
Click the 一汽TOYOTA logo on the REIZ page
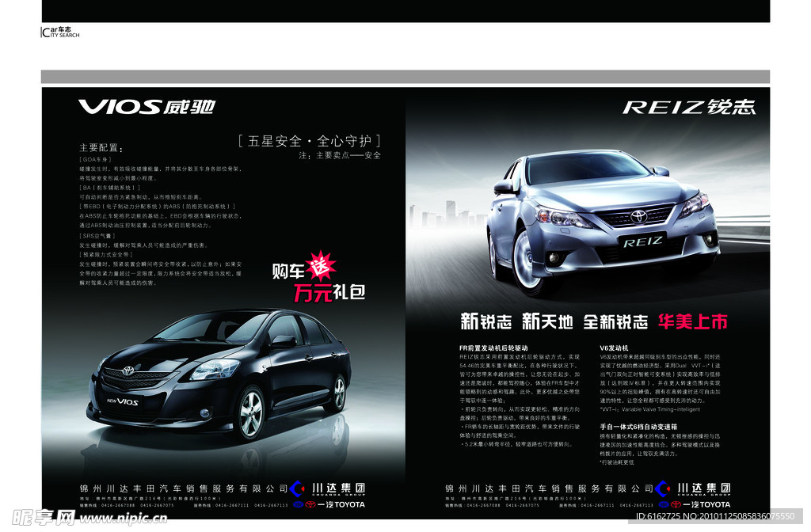(x=695, y=504)
